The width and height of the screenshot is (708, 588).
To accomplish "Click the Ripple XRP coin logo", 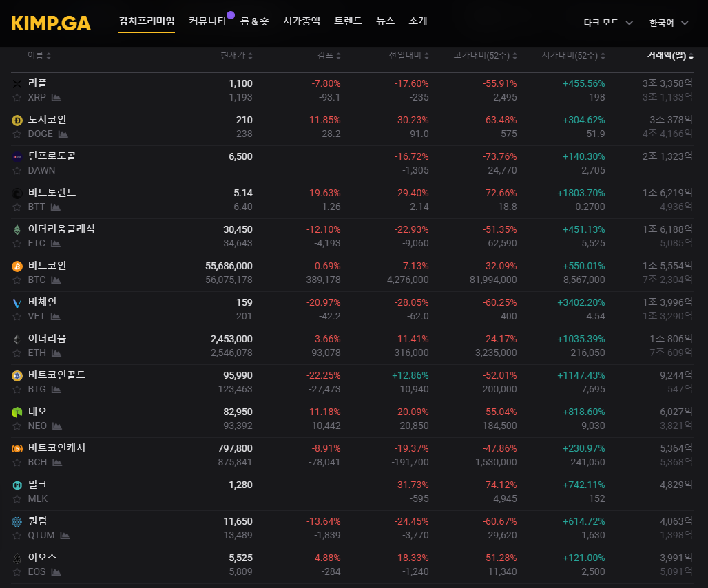I will [17, 83].
